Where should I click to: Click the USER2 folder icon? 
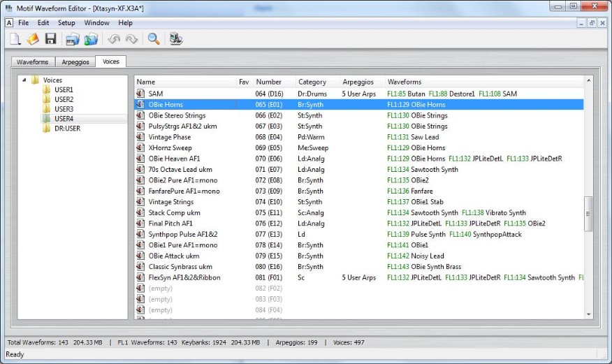pyautogui.click(x=47, y=99)
